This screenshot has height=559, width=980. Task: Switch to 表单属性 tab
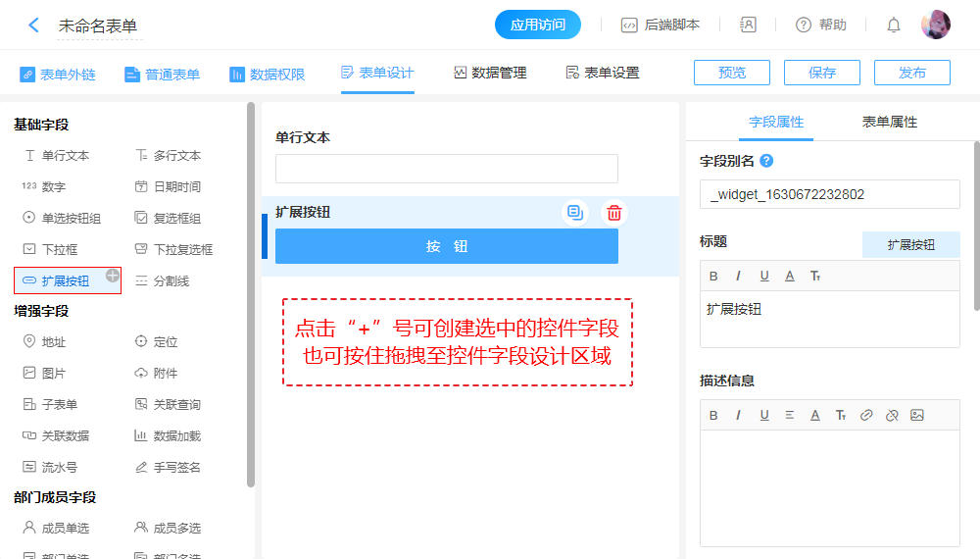[889, 123]
